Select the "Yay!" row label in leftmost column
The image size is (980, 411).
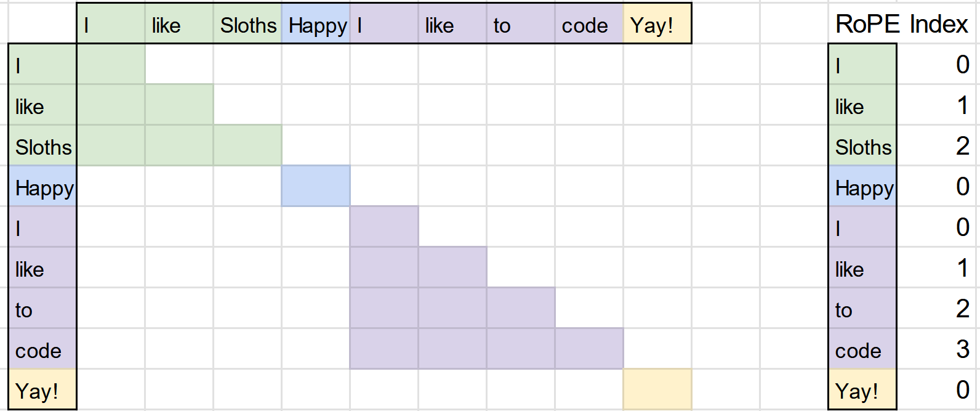[x=43, y=391]
